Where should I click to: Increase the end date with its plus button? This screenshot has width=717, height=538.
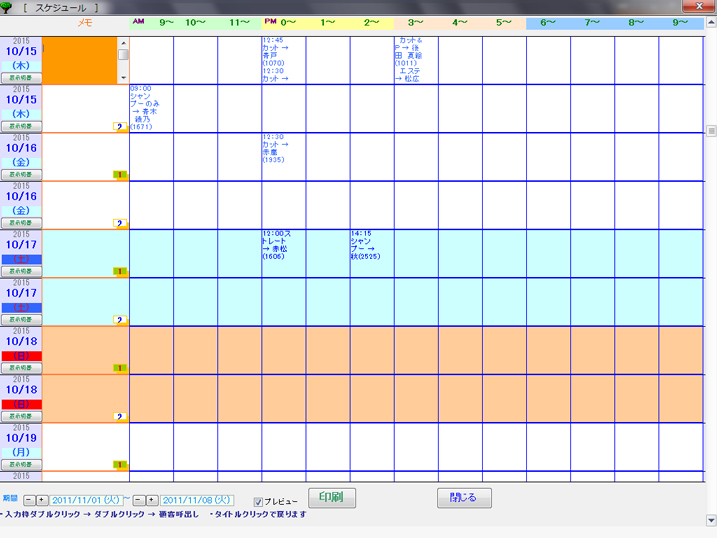click(152, 501)
